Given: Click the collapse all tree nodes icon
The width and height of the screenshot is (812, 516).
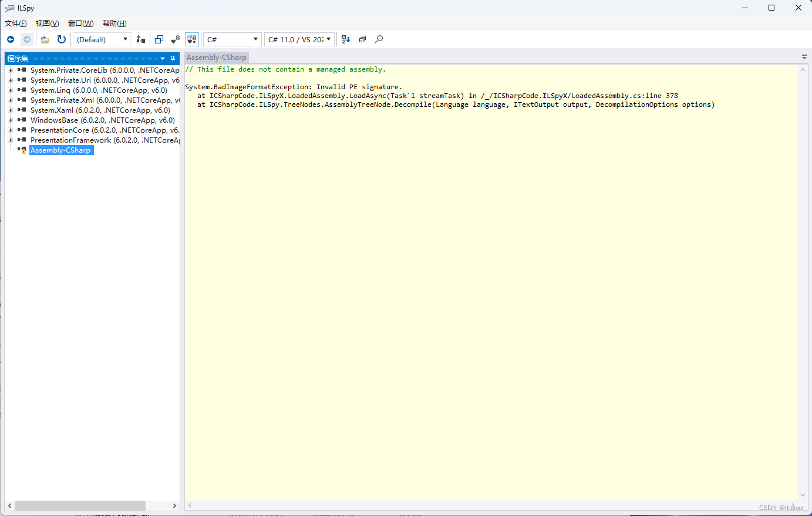Looking at the screenshot, I should tap(362, 39).
